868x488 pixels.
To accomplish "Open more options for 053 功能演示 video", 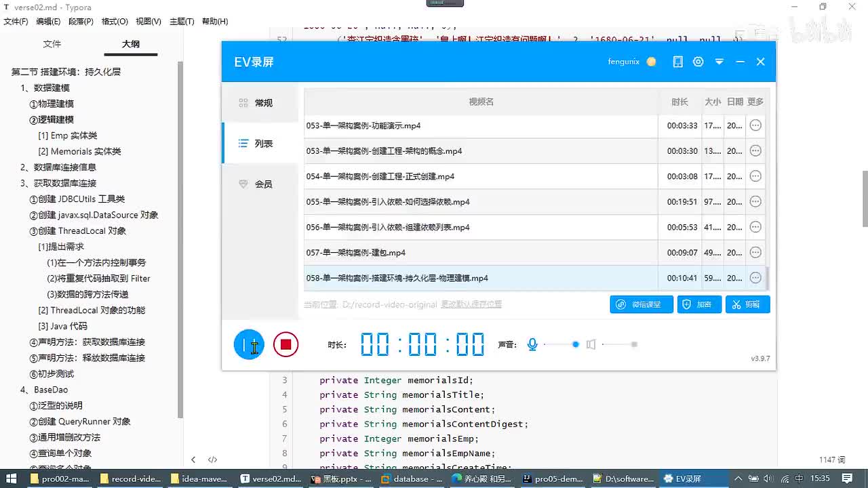I will pos(755,125).
